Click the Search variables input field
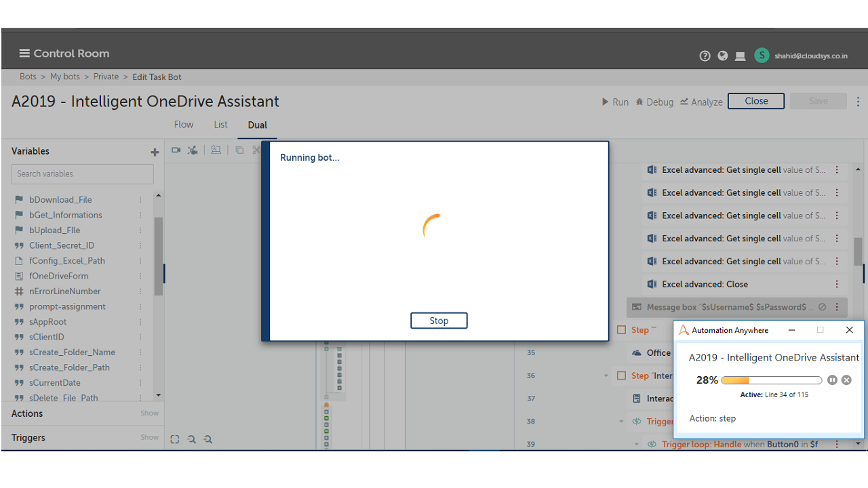This screenshot has width=868, height=488. coord(83,174)
